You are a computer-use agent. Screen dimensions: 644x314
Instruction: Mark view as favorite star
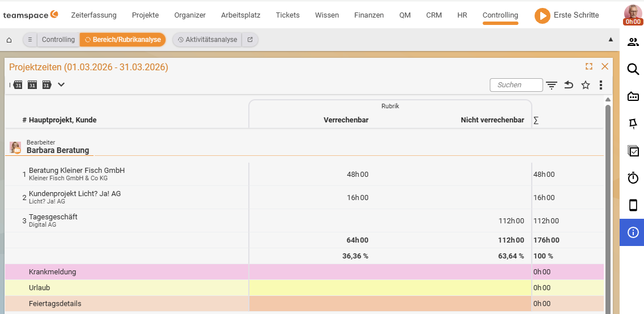coord(585,85)
